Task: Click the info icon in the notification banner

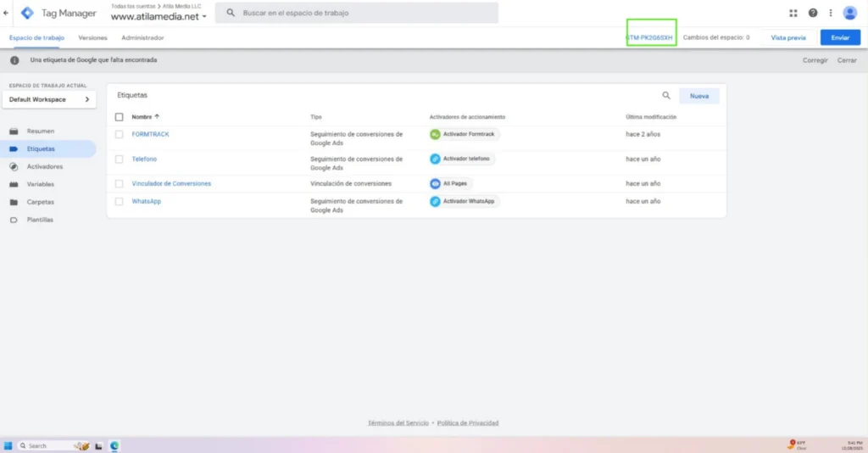Action: (x=14, y=60)
